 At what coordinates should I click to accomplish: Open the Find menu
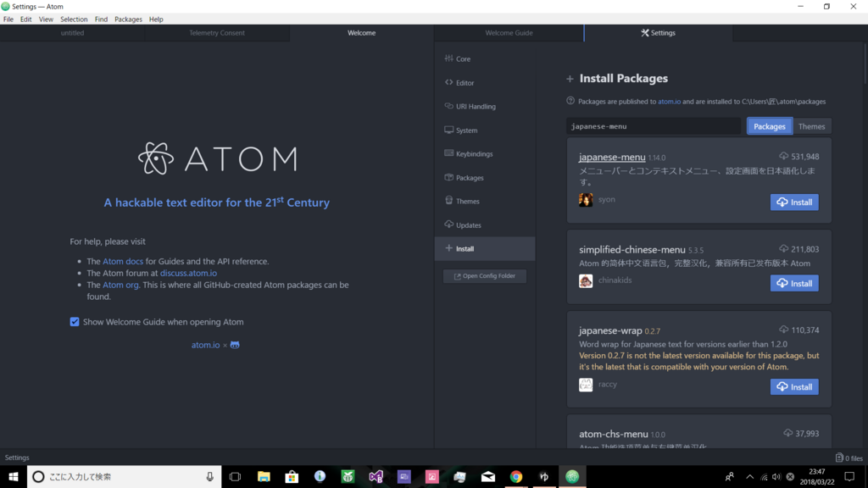click(x=101, y=19)
